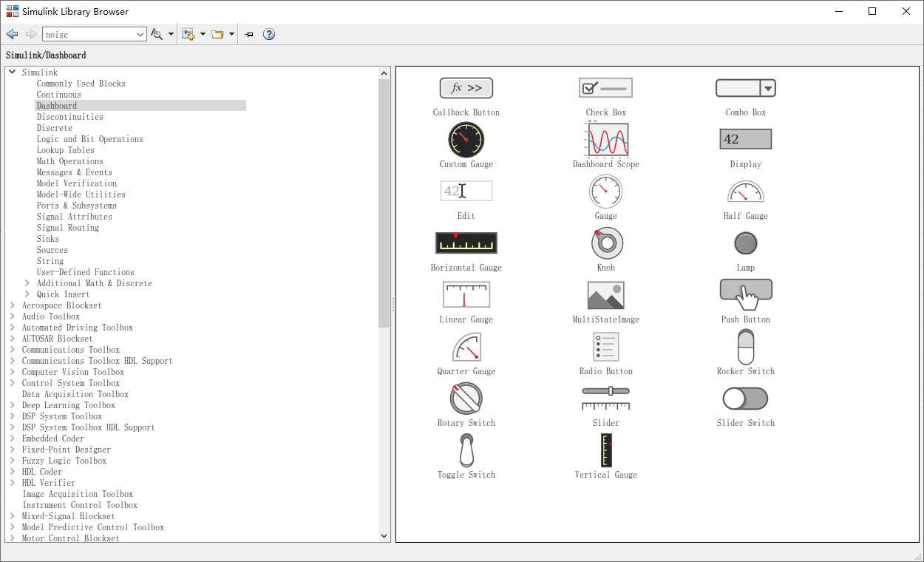
Task: Select the Radio Button block
Action: pos(605,346)
